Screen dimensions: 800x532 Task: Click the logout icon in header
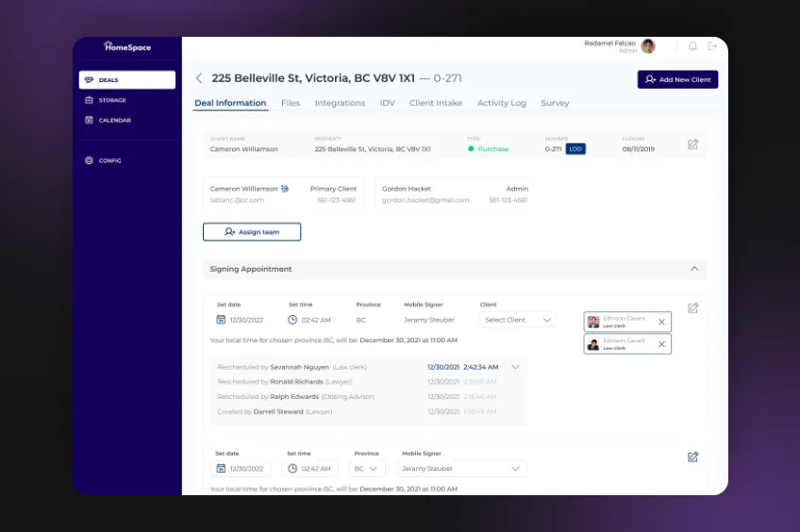coord(712,46)
